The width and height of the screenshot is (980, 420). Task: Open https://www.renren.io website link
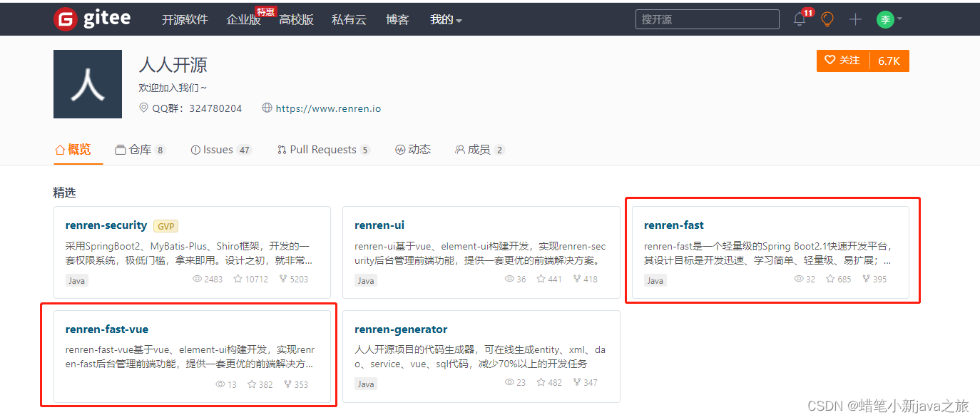[x=328, y=108]
